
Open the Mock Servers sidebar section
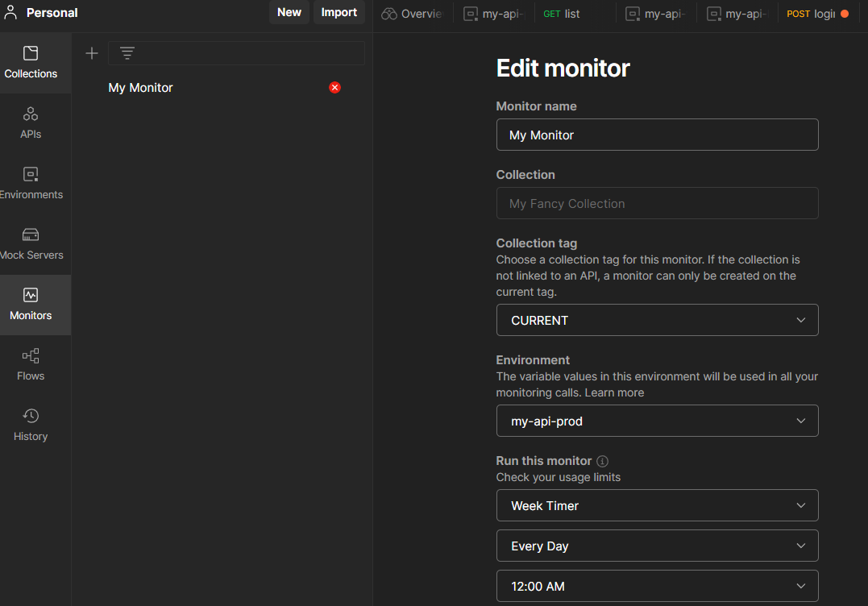click(x=31, y=243)
